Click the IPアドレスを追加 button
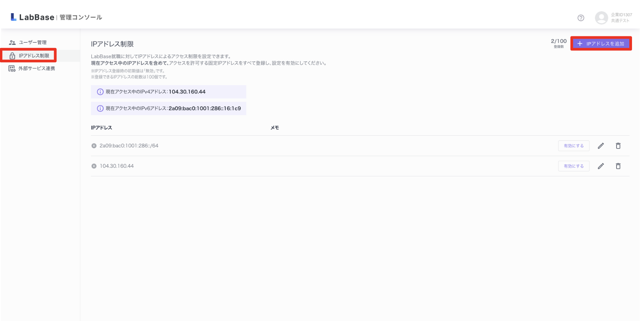The height and width of the screenshot is (321, 644). coord(601,44)
